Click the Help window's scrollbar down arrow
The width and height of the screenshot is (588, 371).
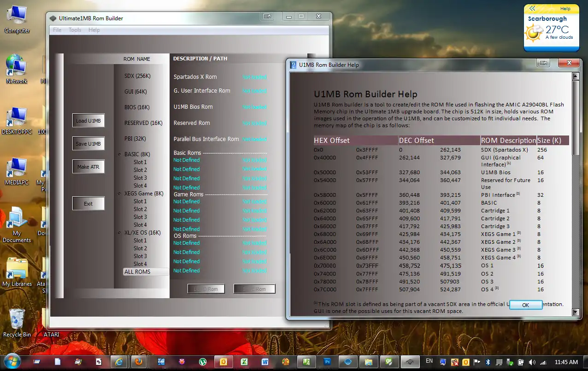pyautogui.click(x=575, y=312)
